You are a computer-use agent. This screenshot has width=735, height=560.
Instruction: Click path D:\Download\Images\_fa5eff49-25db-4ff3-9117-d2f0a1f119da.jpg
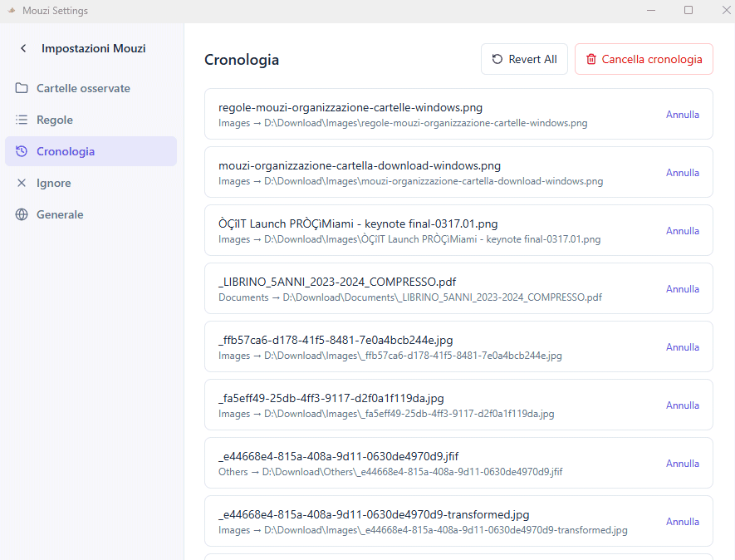409,414
